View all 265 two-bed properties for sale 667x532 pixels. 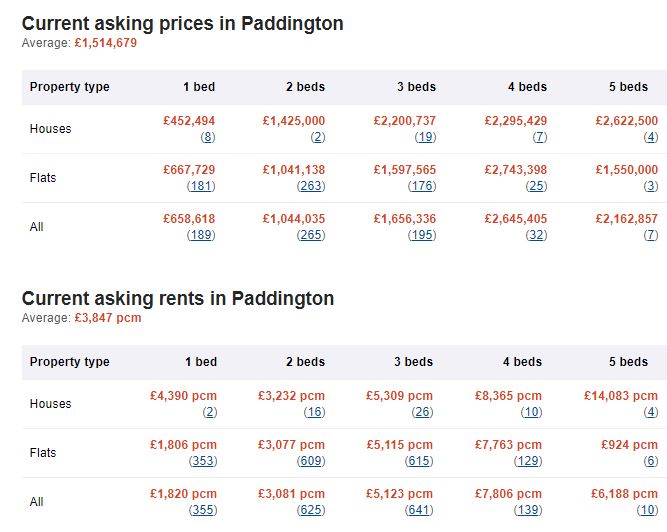[311, 235]
